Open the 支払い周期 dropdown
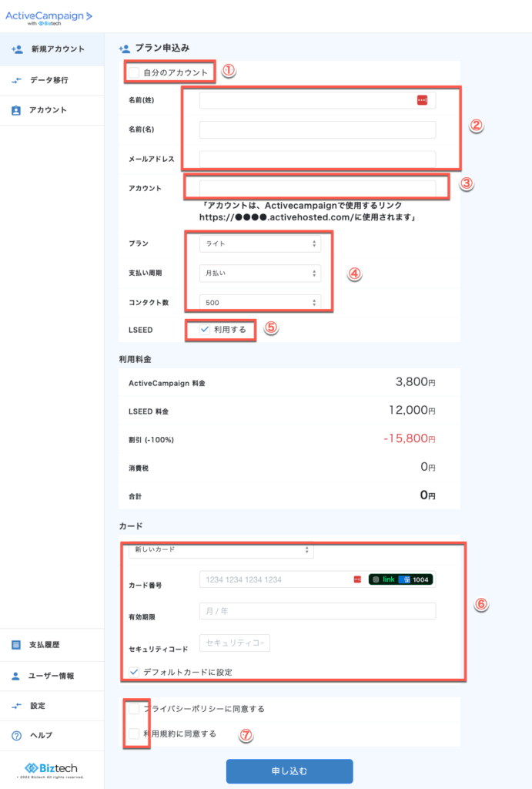532x789 pixels. tap(259, 273)
